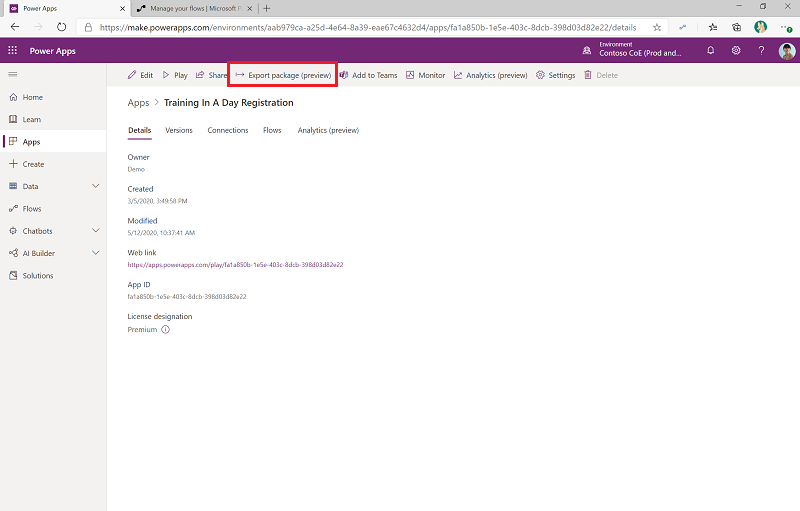Close the Manage your flows tab

tap(249, 9)
